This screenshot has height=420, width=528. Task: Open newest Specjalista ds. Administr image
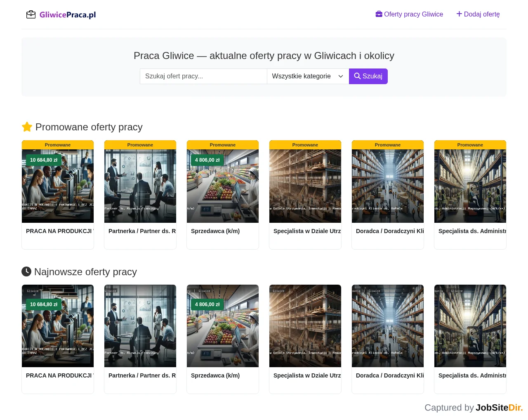(x=470, y=326)
